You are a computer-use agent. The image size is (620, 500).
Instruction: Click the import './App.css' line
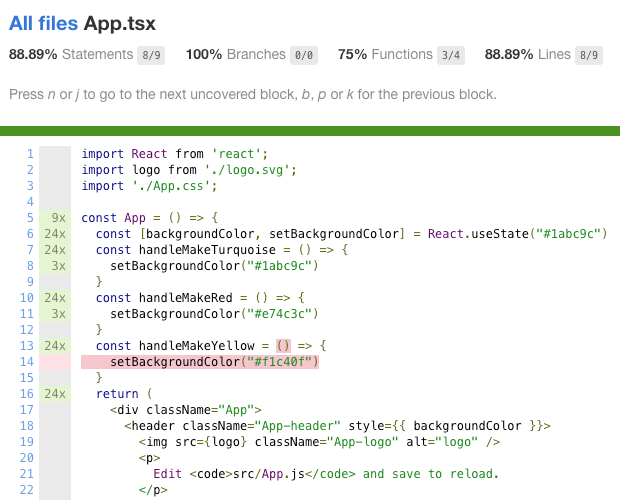(x=149, y=186)
